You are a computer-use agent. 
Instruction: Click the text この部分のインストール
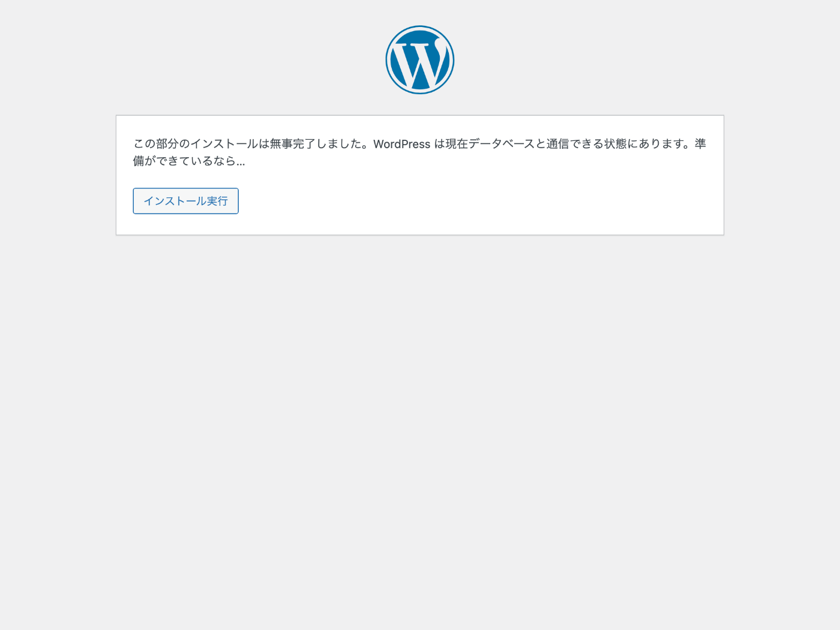point(195,144)
